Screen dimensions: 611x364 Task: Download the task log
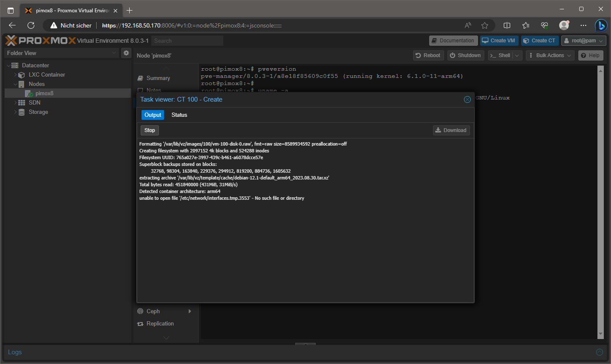[x=451, y=130]
